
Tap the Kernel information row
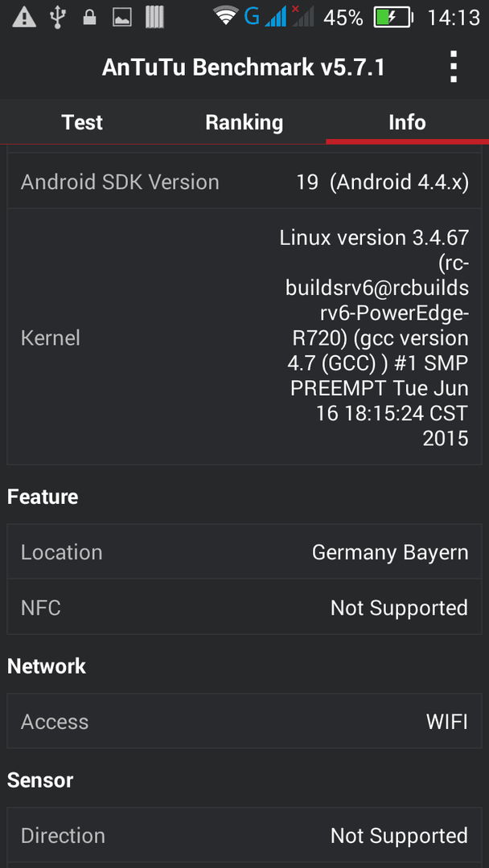pos(244,337)
